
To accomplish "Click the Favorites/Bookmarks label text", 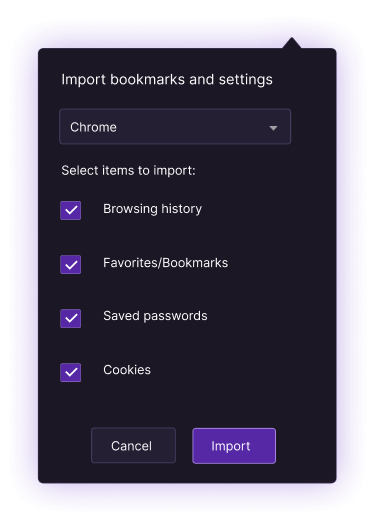I will coord(166,263).
